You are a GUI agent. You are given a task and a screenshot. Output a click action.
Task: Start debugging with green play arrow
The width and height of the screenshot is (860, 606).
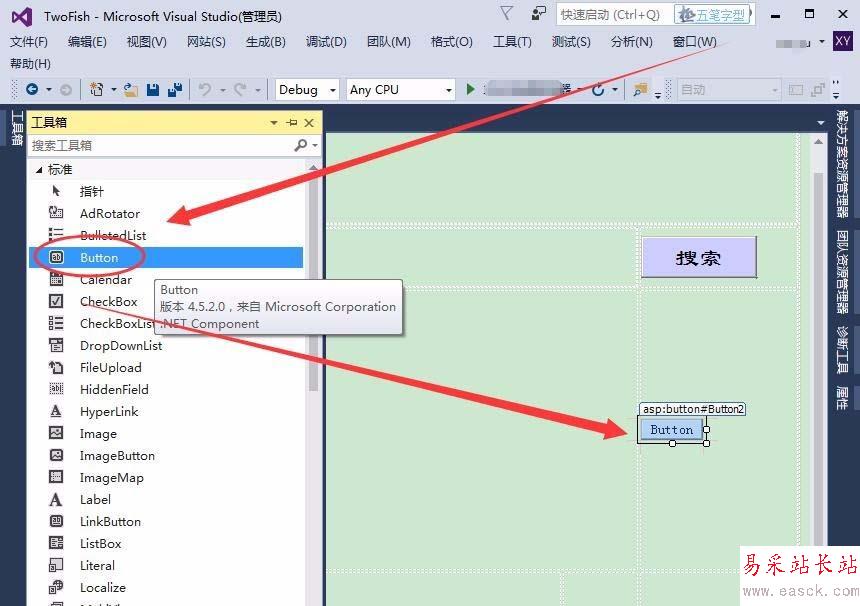(470, 89)
